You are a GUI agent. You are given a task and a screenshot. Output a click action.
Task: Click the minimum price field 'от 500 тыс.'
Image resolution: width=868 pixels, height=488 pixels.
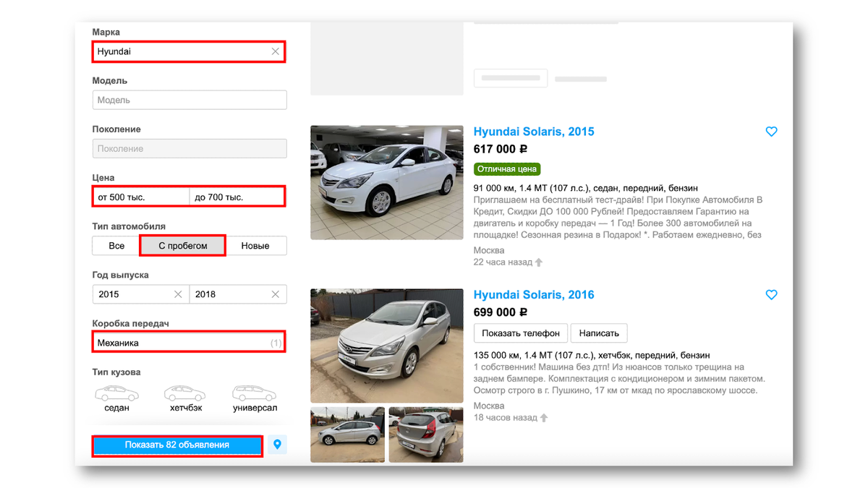(141, 197)
